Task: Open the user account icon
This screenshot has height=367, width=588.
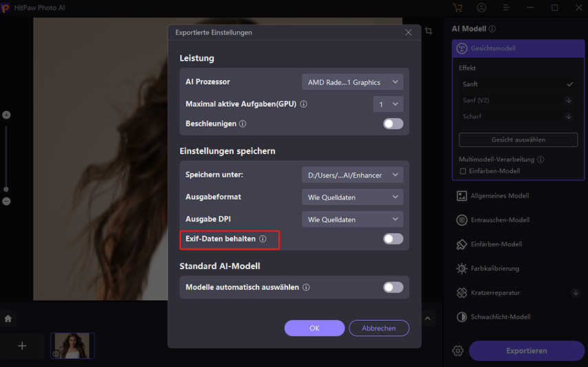Action: click(481, 8)
